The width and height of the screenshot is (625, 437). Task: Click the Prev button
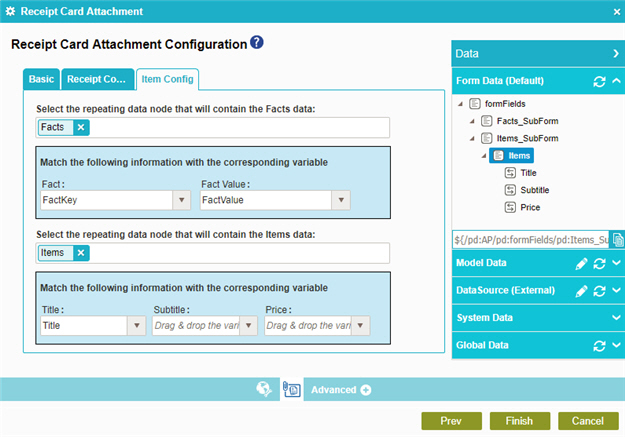pyautogui.click(x=451, y=421)
